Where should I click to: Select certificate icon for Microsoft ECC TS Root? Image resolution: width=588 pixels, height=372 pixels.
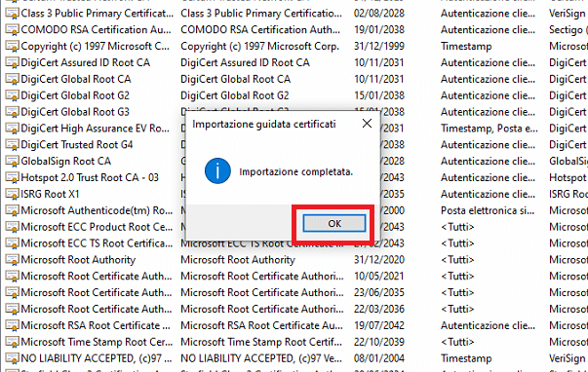pos(12,243)
